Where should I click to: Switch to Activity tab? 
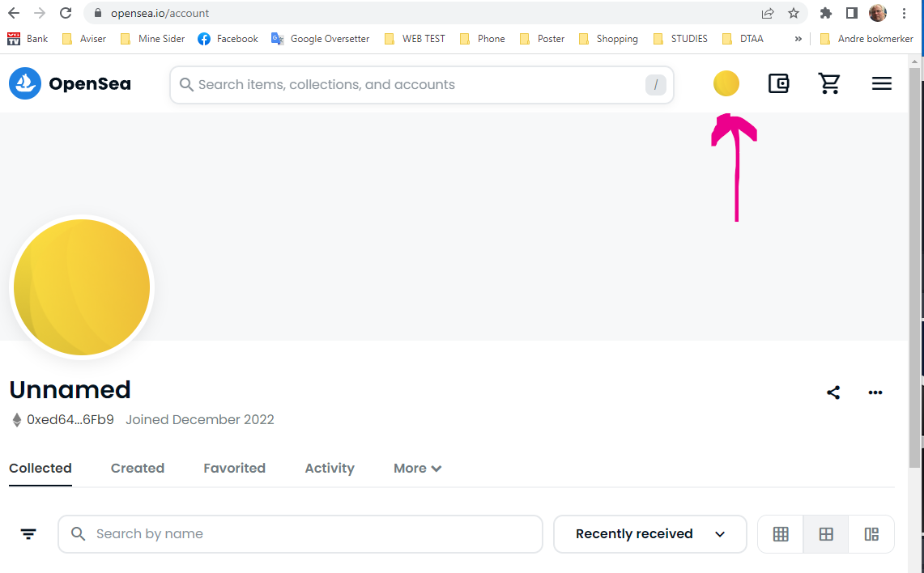tap(330, 468)
